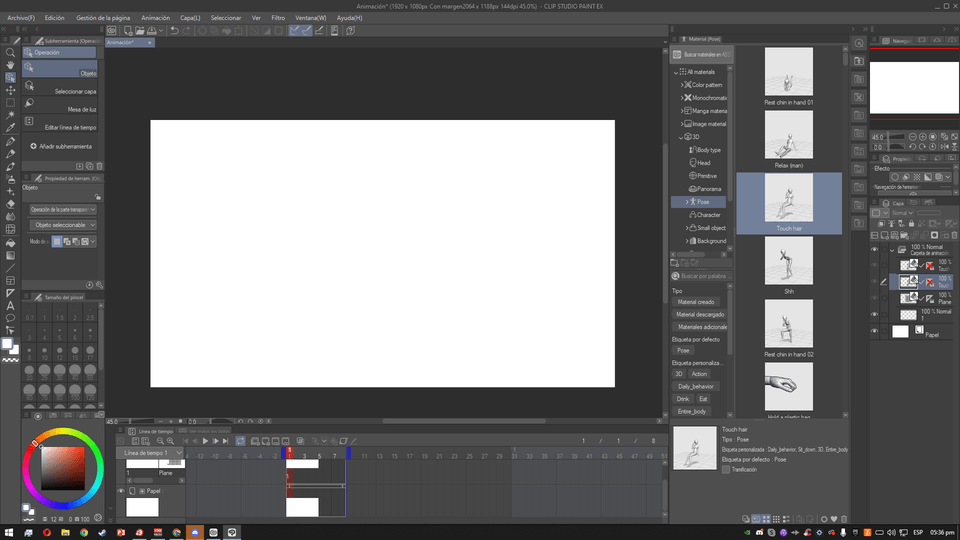The width and height of the screenshot is (960, 540).
Task: Click rotate reset icon in Navigator
Action: pos(933,147)
